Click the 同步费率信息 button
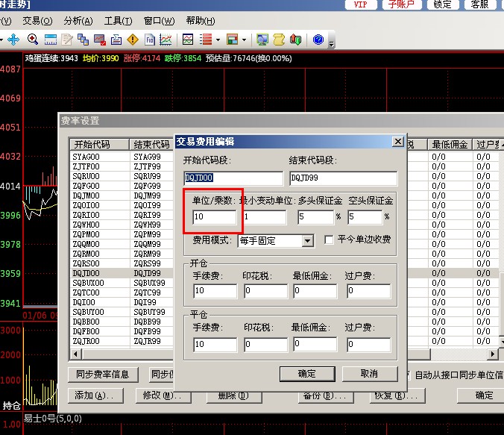This screenshot has height=435, width=504. pos(103,375)
